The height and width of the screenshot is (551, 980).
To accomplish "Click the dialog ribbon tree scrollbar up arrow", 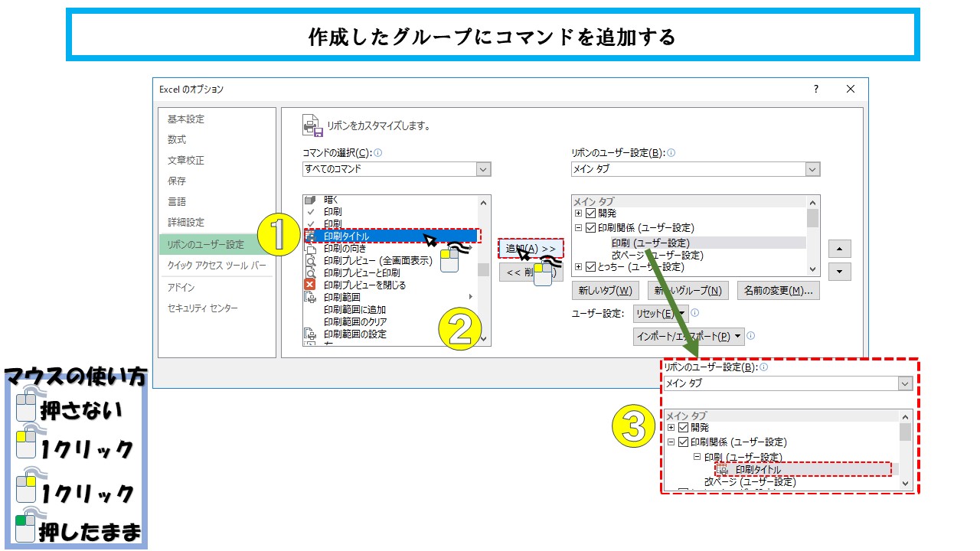I will (x=813, y=202).
